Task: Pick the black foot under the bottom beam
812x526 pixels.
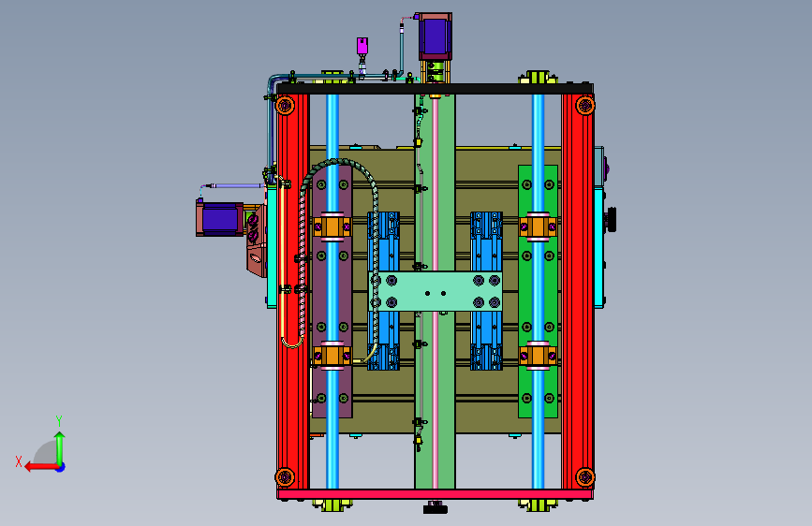Action: (x=435, y=508)
